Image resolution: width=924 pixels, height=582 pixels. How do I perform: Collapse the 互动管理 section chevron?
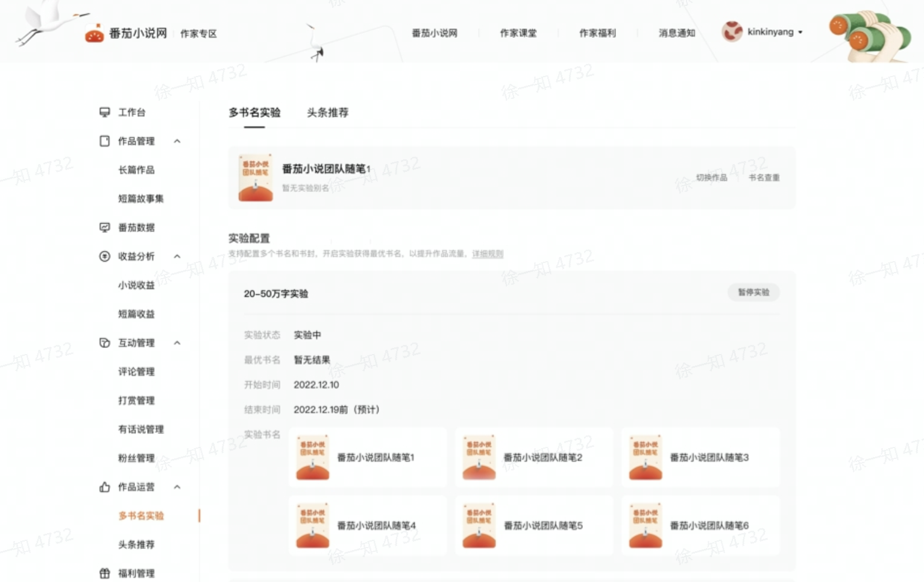tap(177, 343)
